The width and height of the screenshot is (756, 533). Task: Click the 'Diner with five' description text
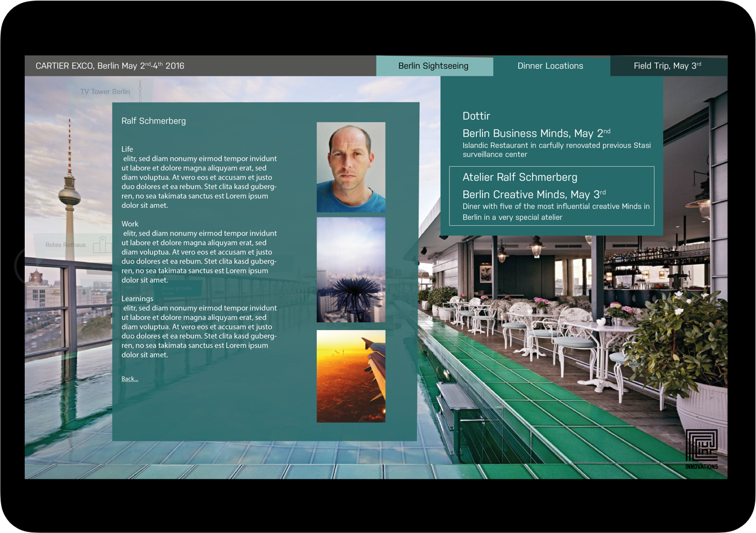point(556,211)
